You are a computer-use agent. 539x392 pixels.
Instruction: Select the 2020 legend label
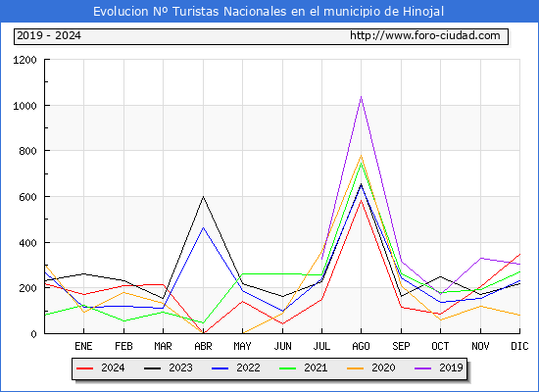click(383, 367)
